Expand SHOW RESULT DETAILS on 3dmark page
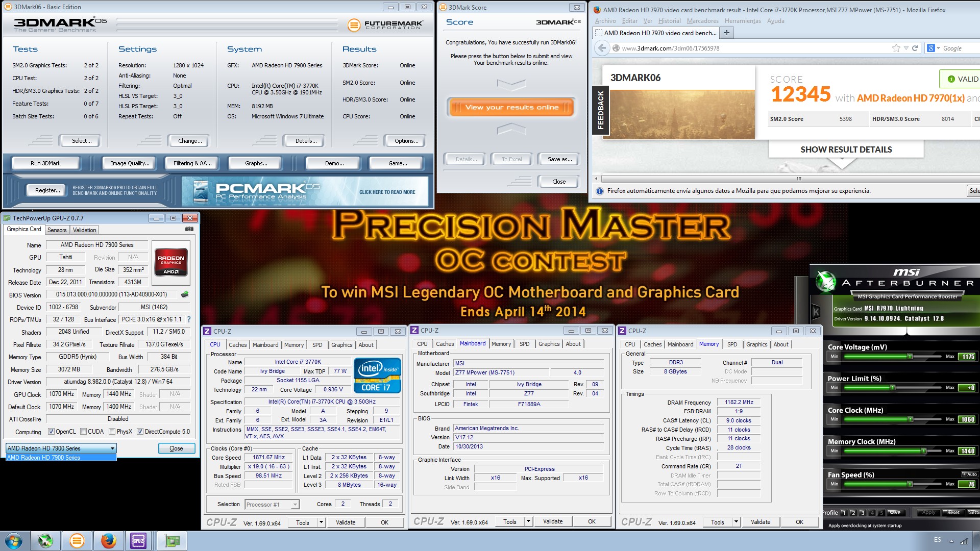 (x=846, y=149)
